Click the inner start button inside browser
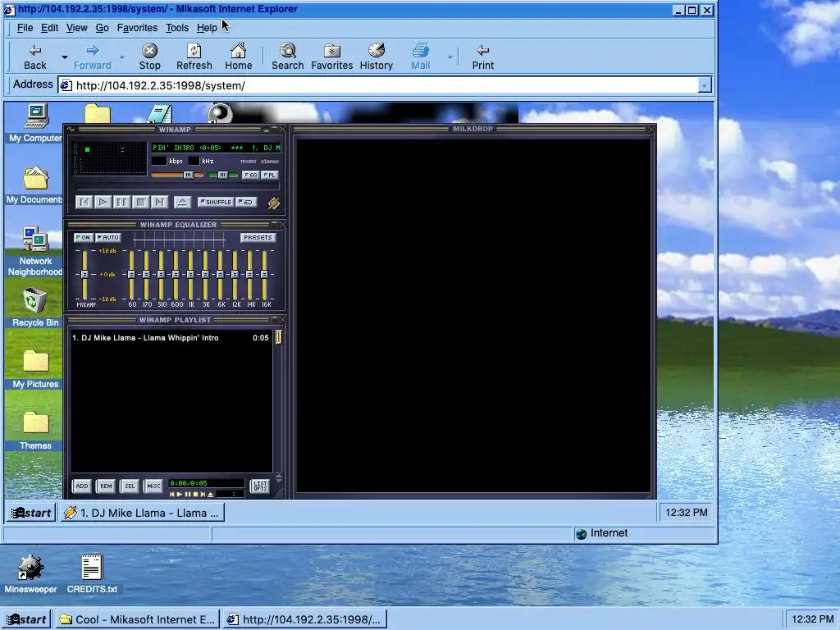The image size is (840, 630). [32, 513]
